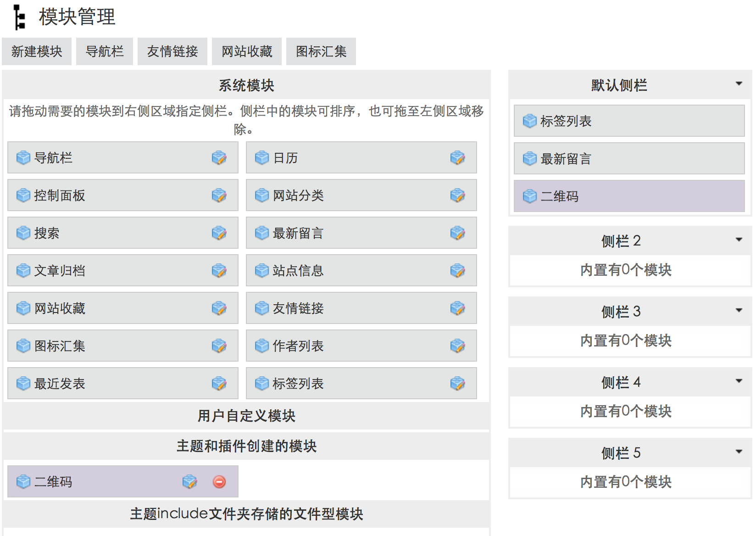
Task: Click the 侧栏 5 title
Action: pos(621,453)
